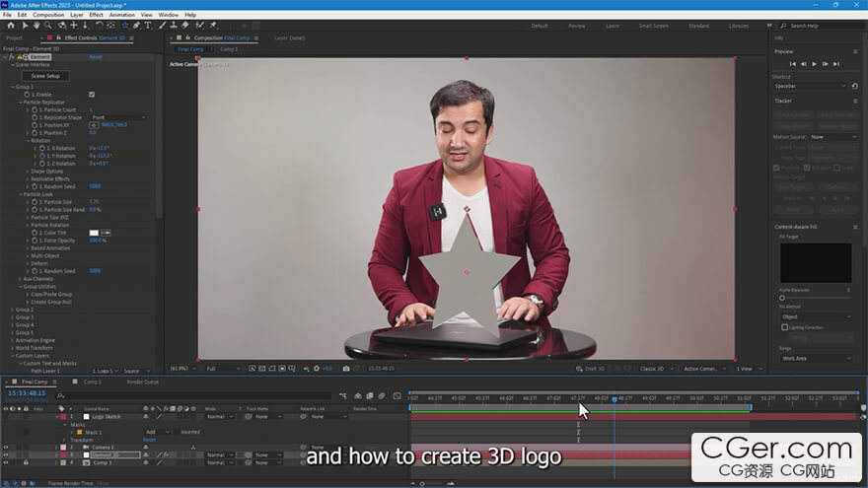Click the Shy layers icon in timeline

coord(358,396)
